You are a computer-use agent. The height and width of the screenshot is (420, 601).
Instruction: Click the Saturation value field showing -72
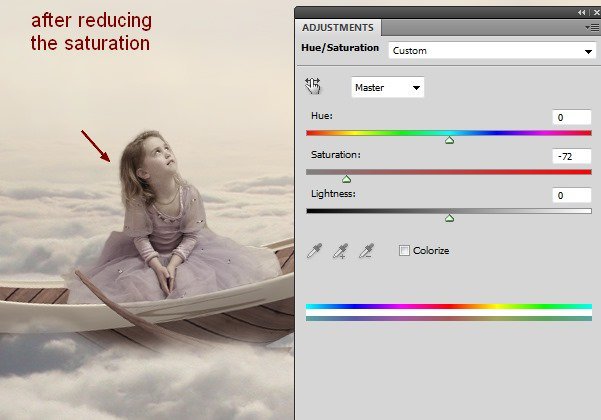pyautogui.click(x=572, y=157)
